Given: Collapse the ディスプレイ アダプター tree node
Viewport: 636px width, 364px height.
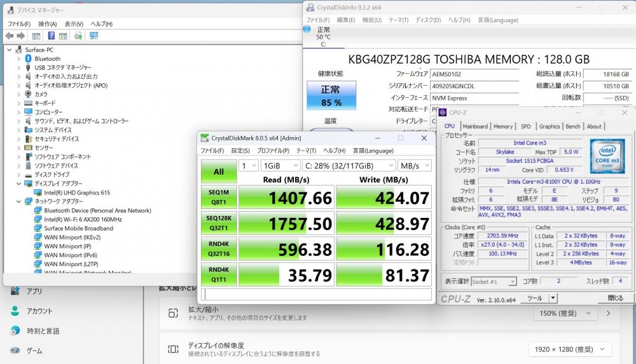Looking at the screenshot, I should (18, 184).
